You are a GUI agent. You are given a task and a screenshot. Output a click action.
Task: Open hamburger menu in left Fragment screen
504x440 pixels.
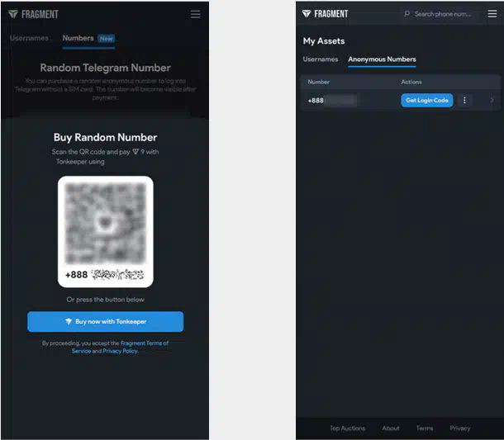195,14
